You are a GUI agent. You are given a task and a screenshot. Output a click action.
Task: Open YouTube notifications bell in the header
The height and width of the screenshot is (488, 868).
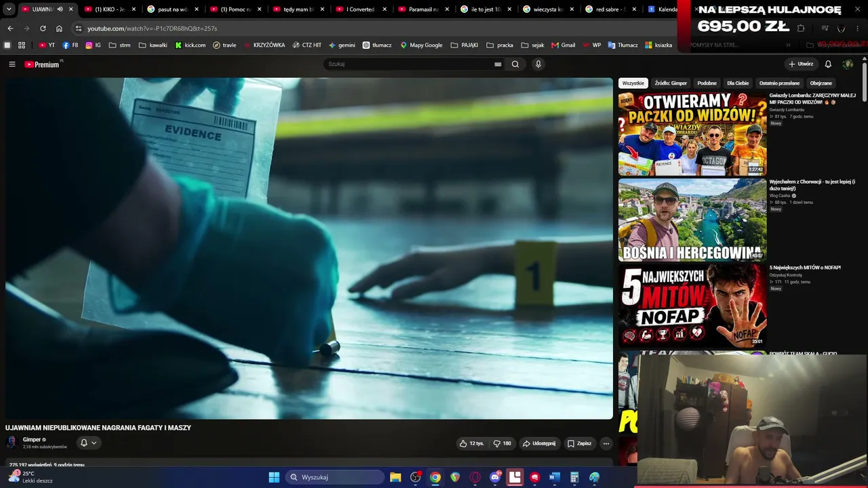pyautogui.click(x=828, y=64)
